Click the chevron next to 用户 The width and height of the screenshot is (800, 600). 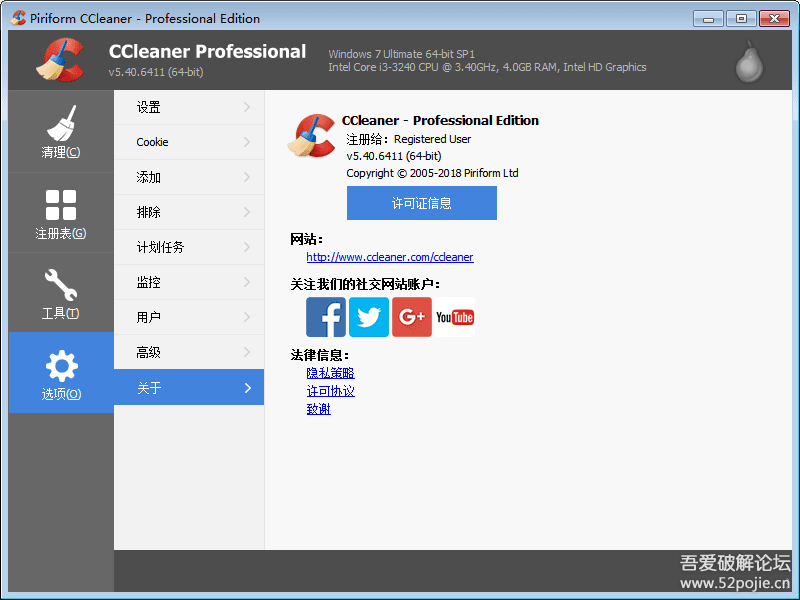(x=247, y=317)
